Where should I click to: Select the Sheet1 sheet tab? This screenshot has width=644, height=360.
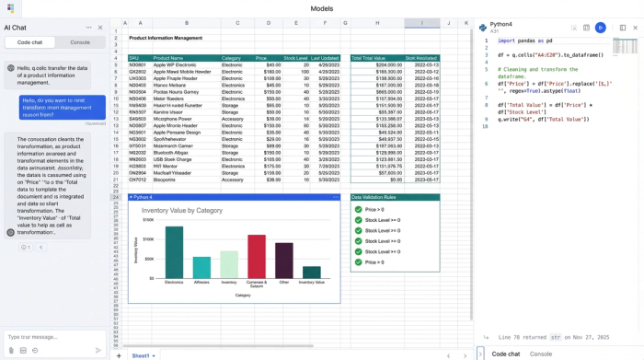pyautogui.click(x=141, y=356)
